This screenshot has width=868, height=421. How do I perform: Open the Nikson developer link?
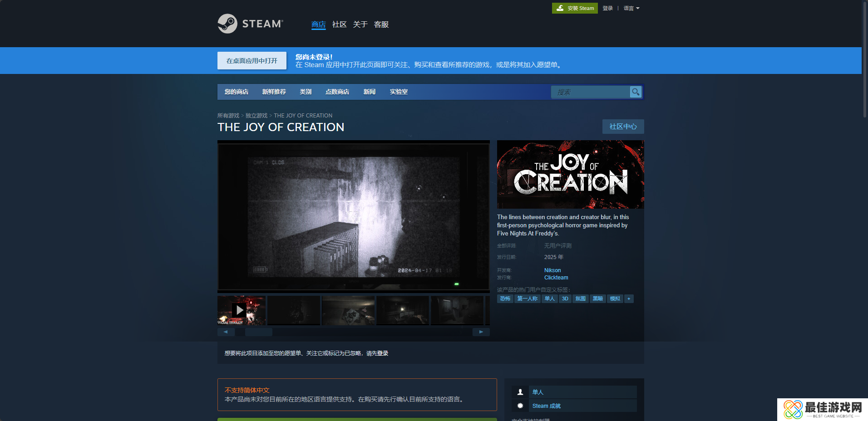pyautogui.click(x=552, y=270)
